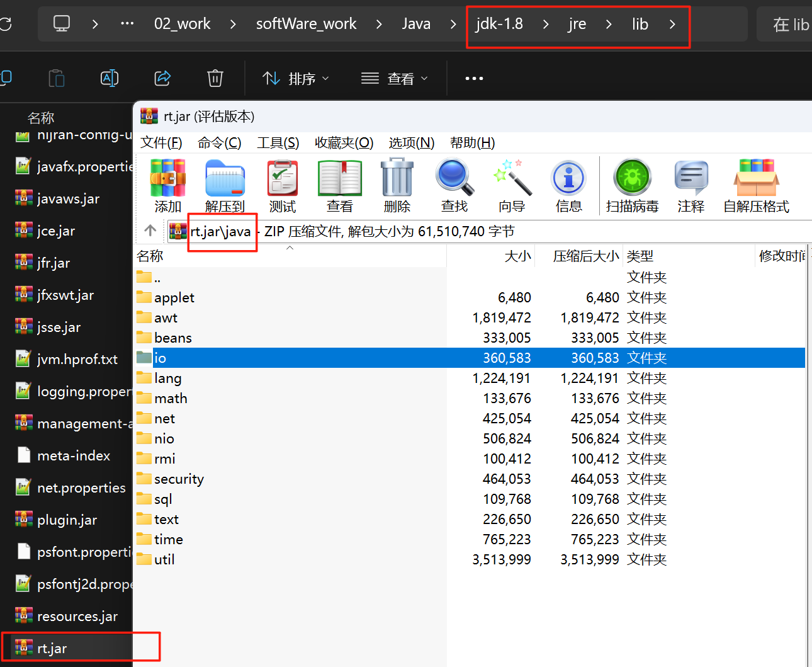Image resolution: width=812 pixels, height=667 pixels.
Task: Click Explorer's share icon
Action: [162, 78]
